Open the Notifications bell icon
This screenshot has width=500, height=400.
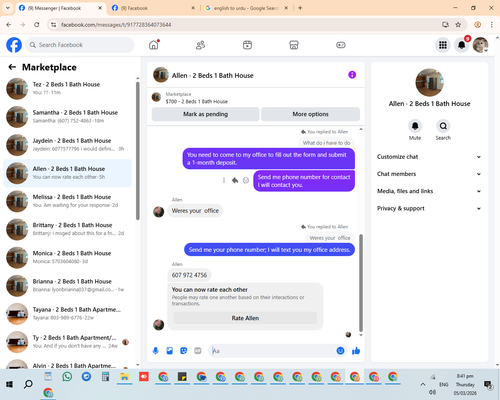click(462, 45)
